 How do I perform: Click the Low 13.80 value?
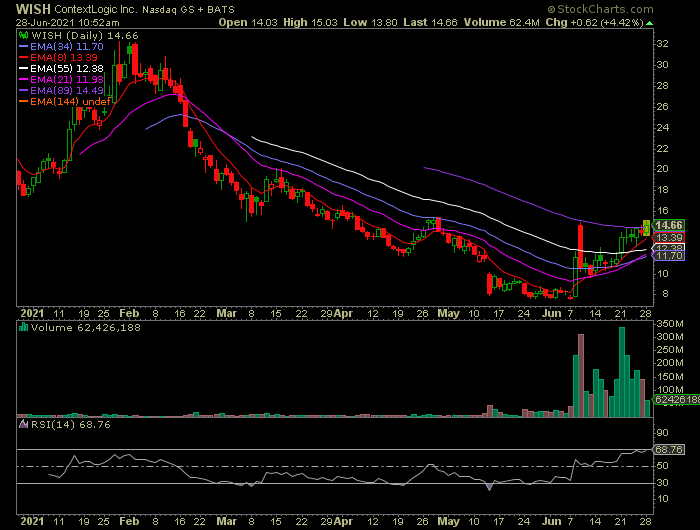[x=370, y=22]
